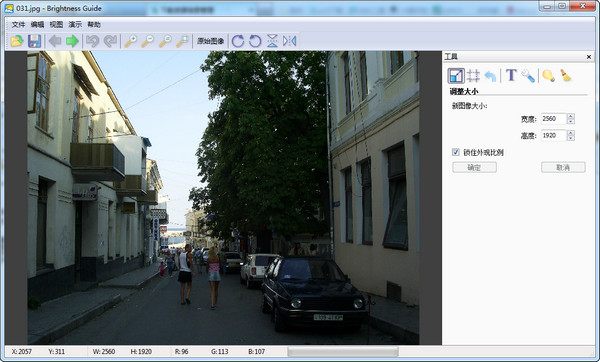Click the horizontal scrollbar in the status bar

pyautogui.click(x=343, y=351)
